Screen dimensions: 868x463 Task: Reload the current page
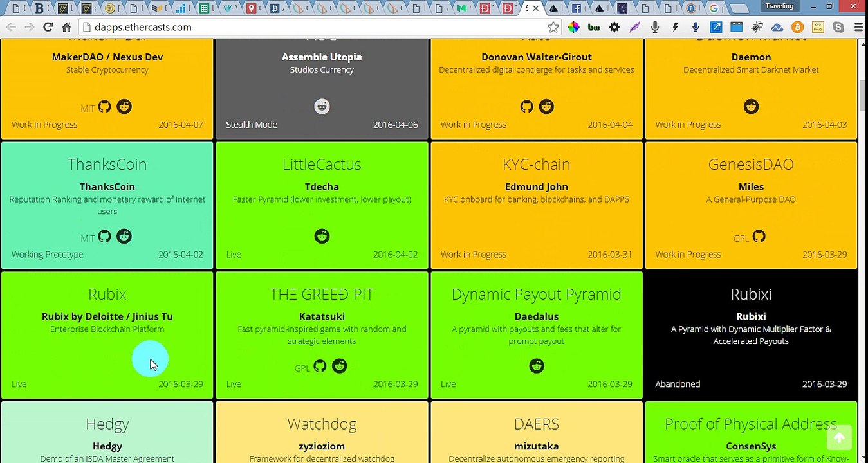(x=48, y=27)
